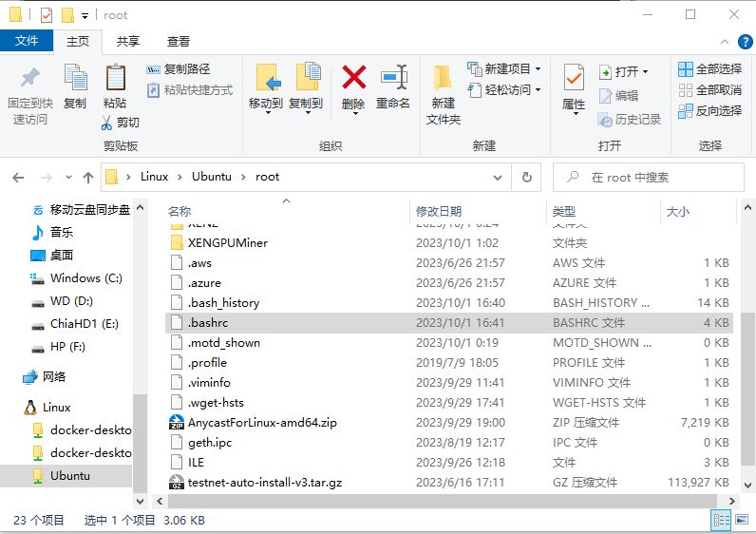Select Linux in navigation pane
756x534 pixels.
47,408
